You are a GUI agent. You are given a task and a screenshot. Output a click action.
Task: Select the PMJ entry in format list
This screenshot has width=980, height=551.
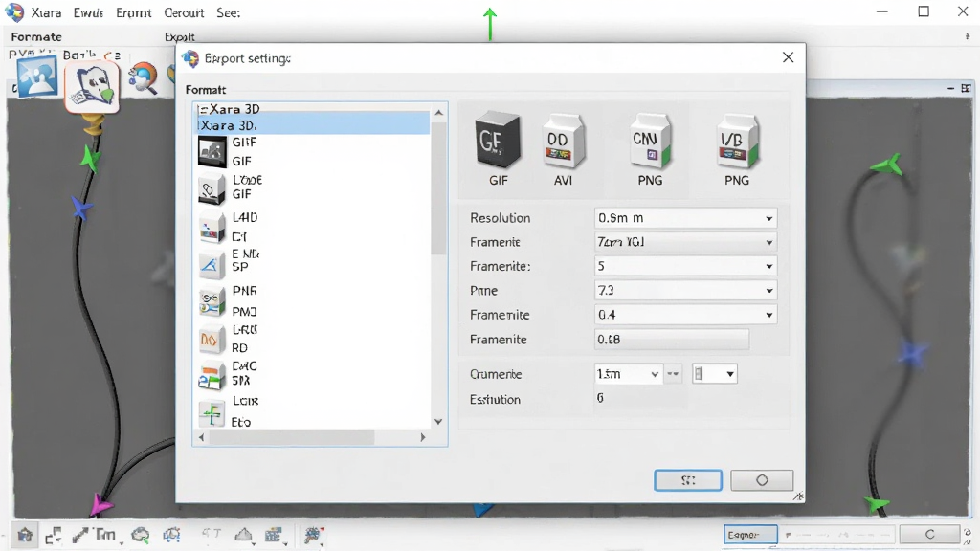click(244, 311)
